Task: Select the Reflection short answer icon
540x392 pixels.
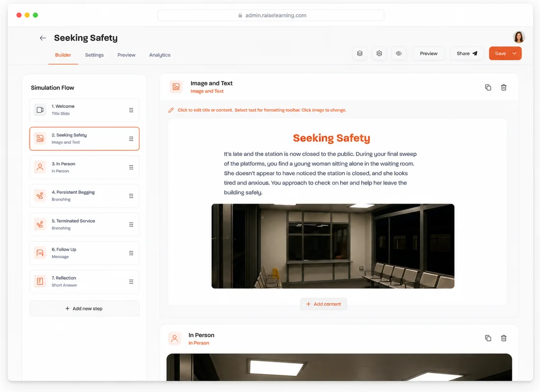Action: (40, 282)
